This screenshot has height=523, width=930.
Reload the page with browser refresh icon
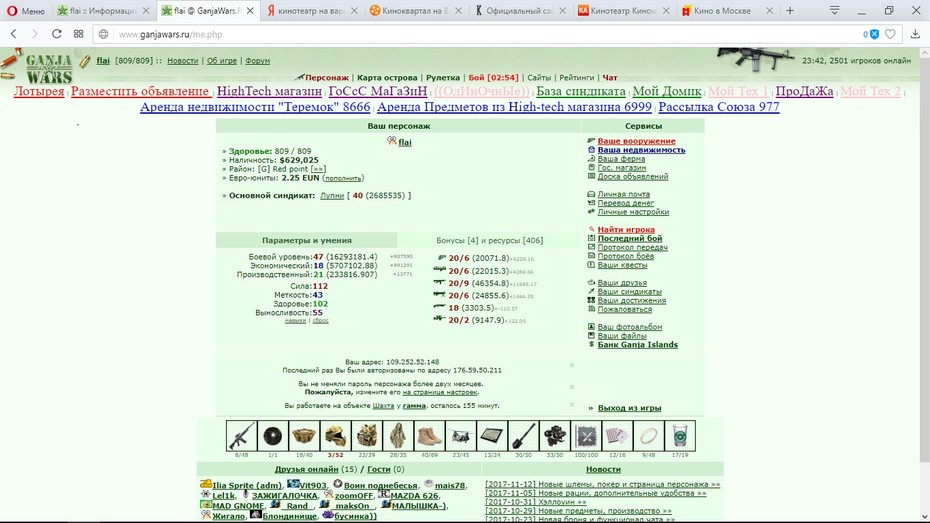click(x=56, y=34)
